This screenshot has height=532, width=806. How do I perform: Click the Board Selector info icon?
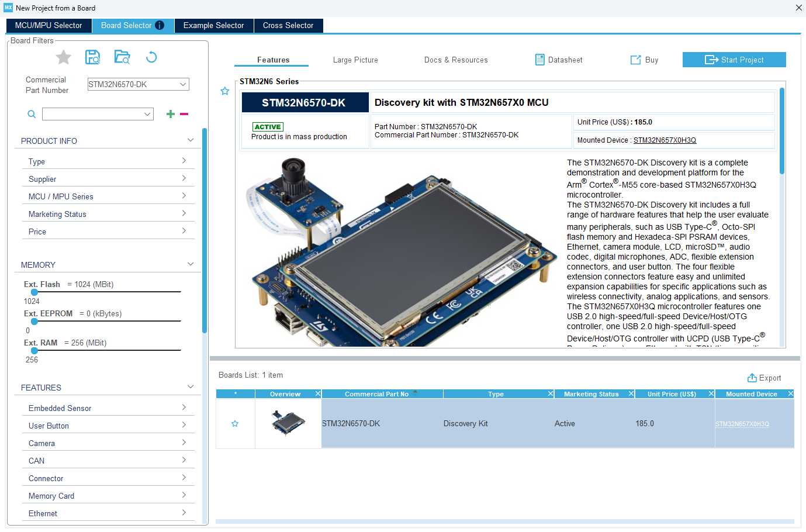click(x=160, y=26)
